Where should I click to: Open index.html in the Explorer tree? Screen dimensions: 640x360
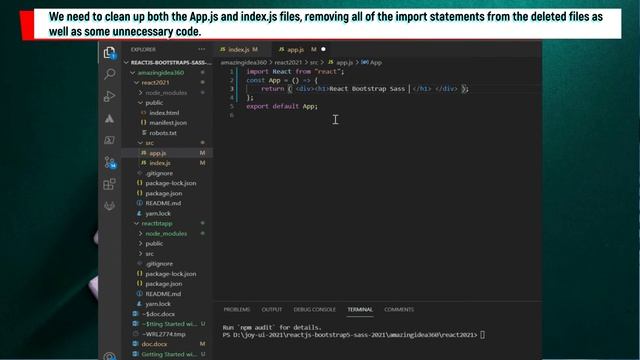tap(168, 113)
